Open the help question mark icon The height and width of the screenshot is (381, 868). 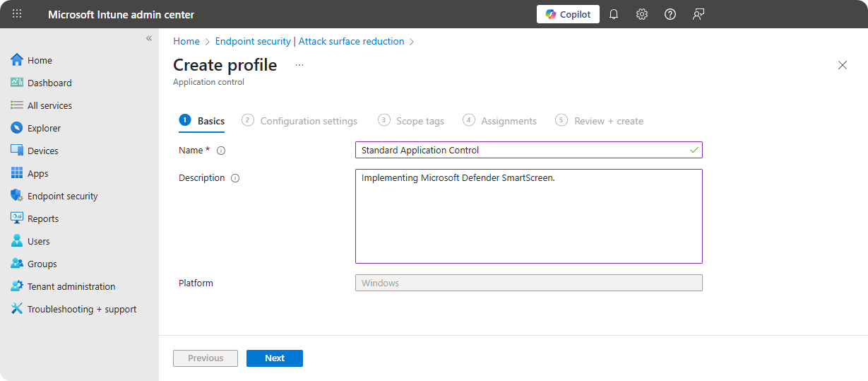pos(670,14)
